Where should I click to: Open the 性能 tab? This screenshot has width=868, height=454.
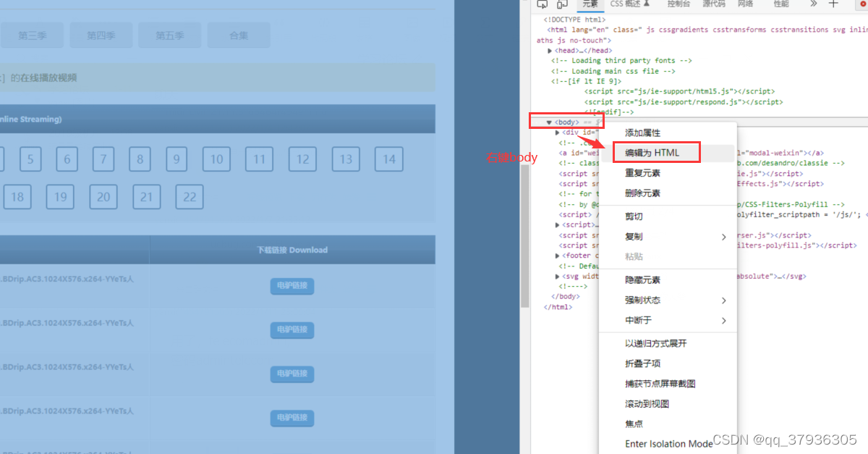781,4
